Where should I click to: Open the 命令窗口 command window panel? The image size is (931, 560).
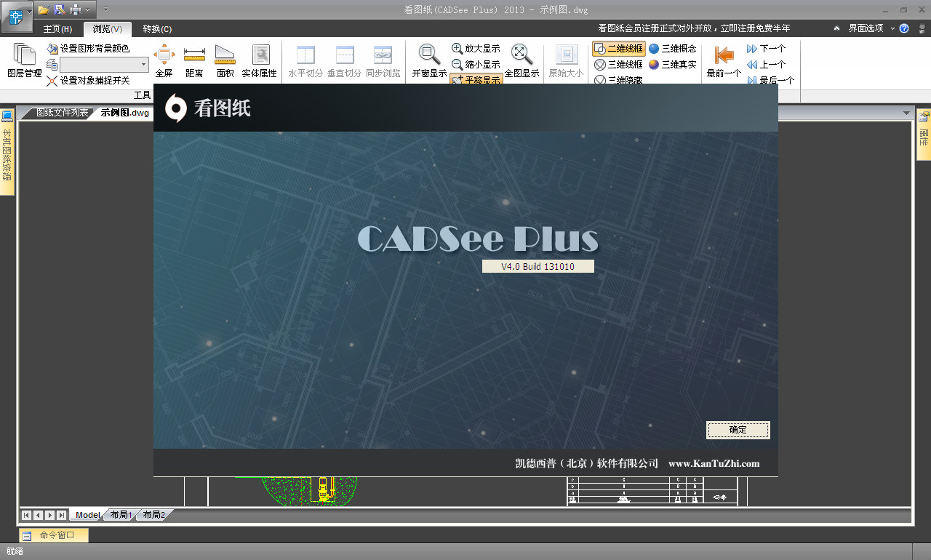tap(54, 535)
